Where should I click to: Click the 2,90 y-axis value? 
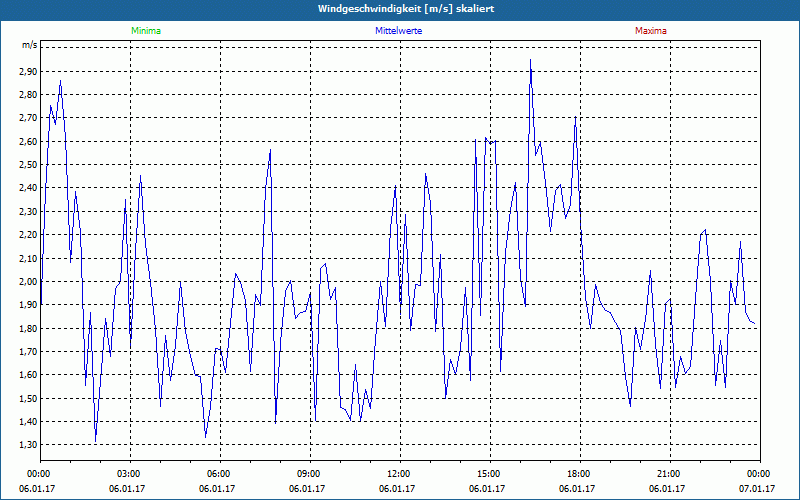point(29,71)
